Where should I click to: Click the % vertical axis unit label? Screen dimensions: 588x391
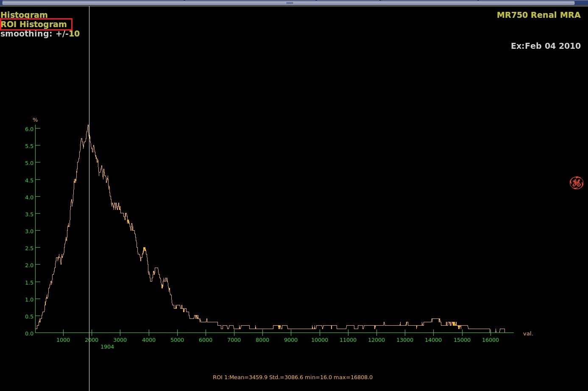(x=35, y=120)
